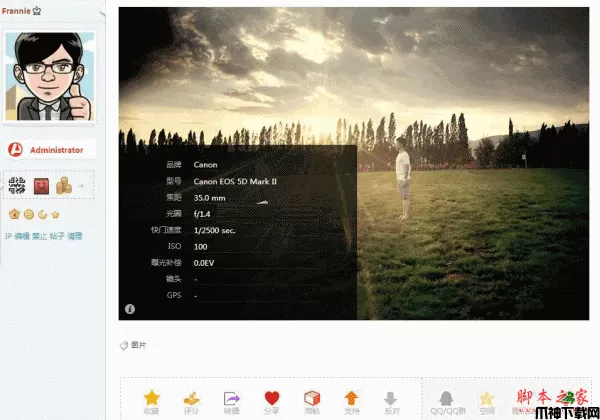The width and height of the screenshot is (600, 420).
Task: Click the 1/2500 sec. shutter speed value
Action: pyautogui.click(x=214, y=230)
